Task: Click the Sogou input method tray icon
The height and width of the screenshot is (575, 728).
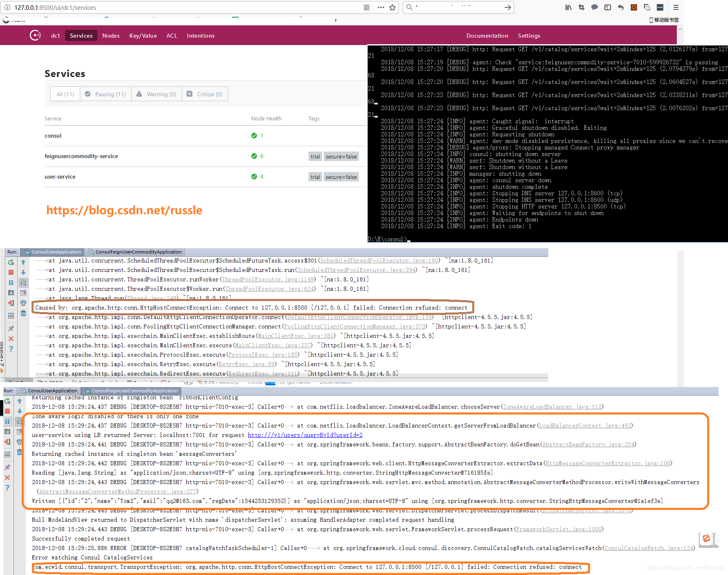Action: point(706,539)
